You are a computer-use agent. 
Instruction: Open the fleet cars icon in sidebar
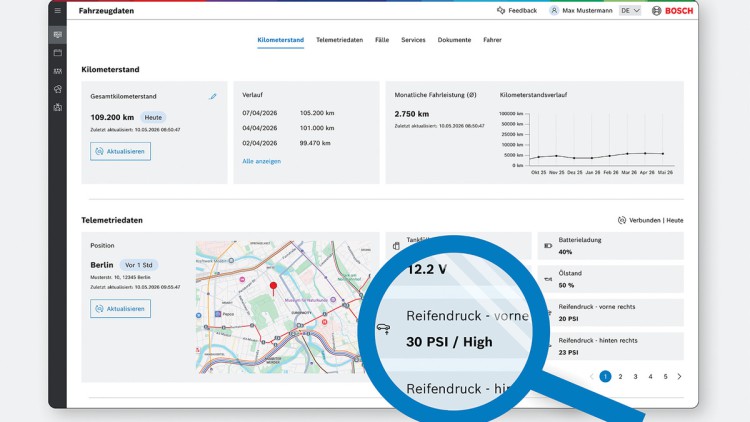coord(58,71)
